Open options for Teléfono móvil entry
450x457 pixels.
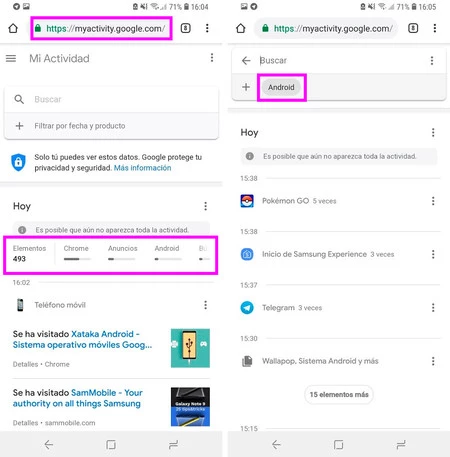point(205,305)
